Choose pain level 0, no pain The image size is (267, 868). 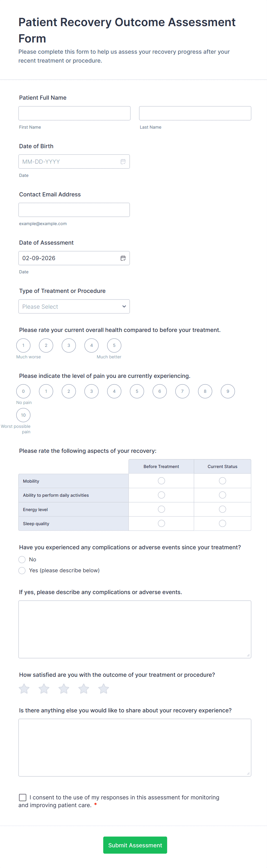pyautogui.click(x=23, y=391)
